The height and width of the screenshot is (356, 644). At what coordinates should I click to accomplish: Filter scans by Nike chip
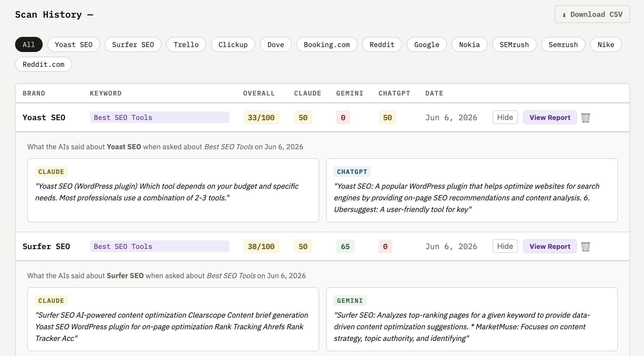point(606,44)
